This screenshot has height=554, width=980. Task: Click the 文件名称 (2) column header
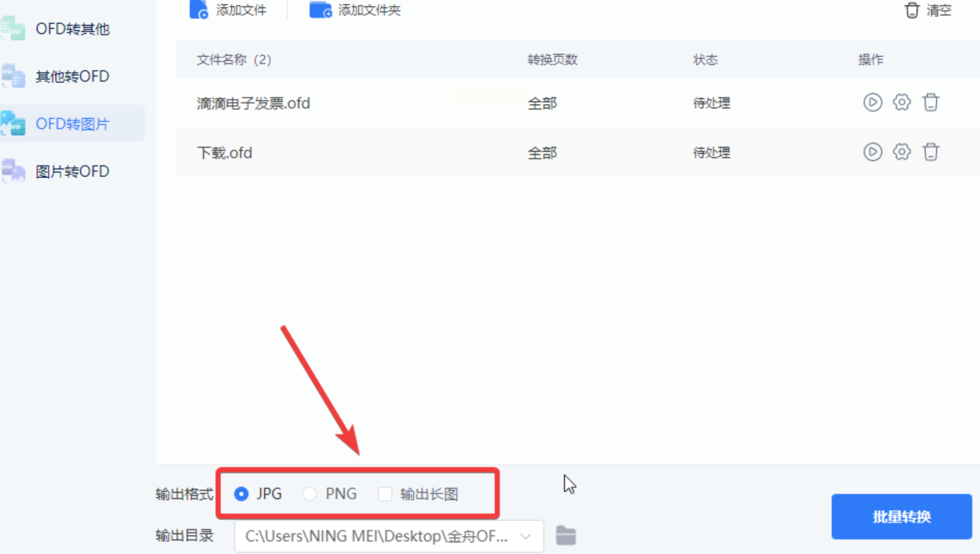point(234,59)
